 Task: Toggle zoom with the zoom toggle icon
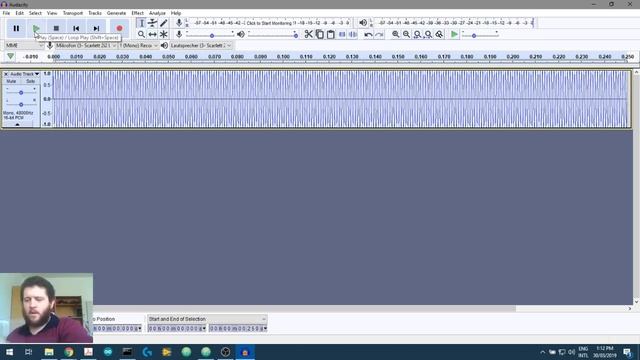[x=439, y=34]
